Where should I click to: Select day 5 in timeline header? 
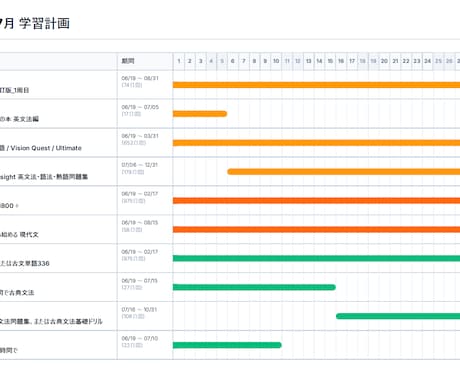pos(222,61)
